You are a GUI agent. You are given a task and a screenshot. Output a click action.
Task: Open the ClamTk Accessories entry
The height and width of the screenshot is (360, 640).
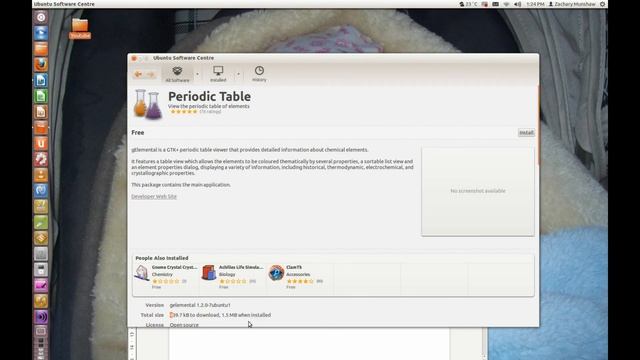tap(300, 277)
